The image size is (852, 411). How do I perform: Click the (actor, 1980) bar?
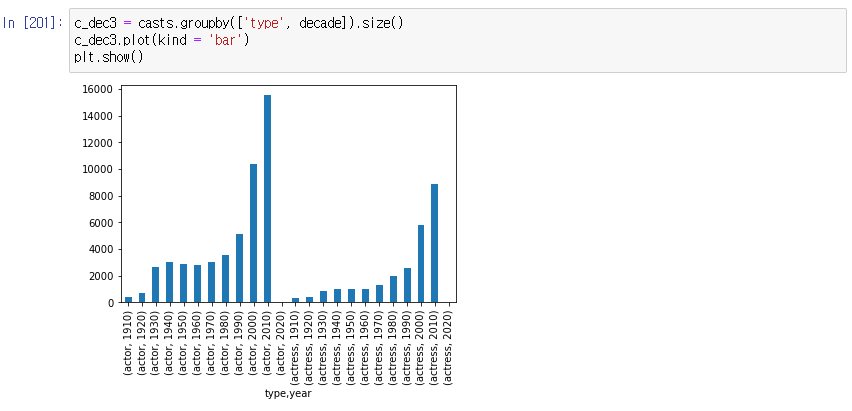coord(225,278)
